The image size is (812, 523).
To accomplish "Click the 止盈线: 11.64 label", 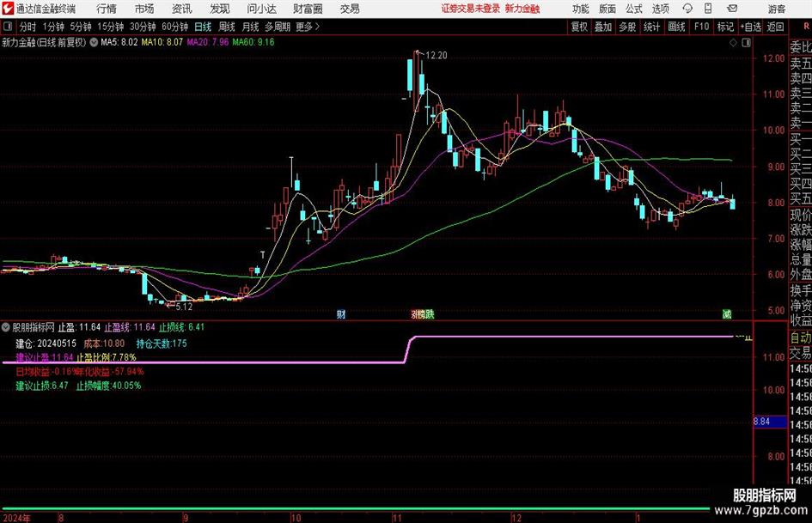I will pos(130,327).
